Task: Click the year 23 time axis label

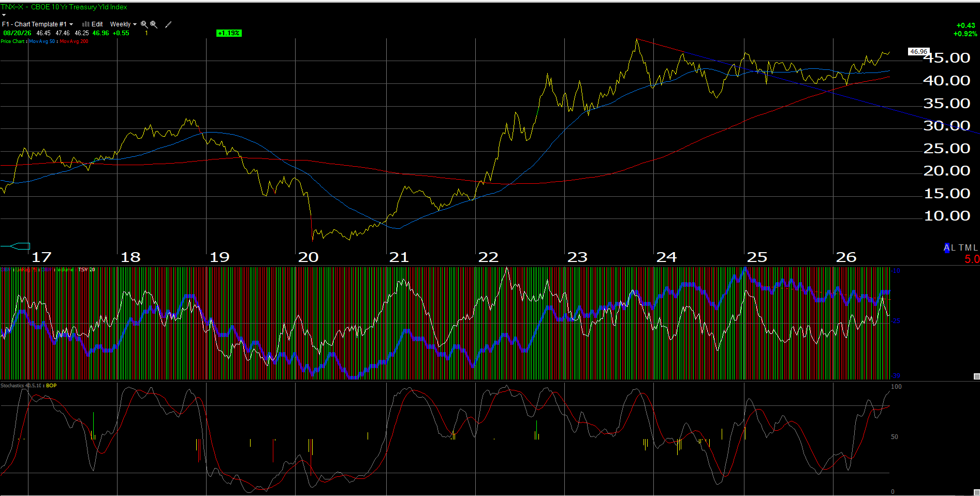Action: [577, 257]
